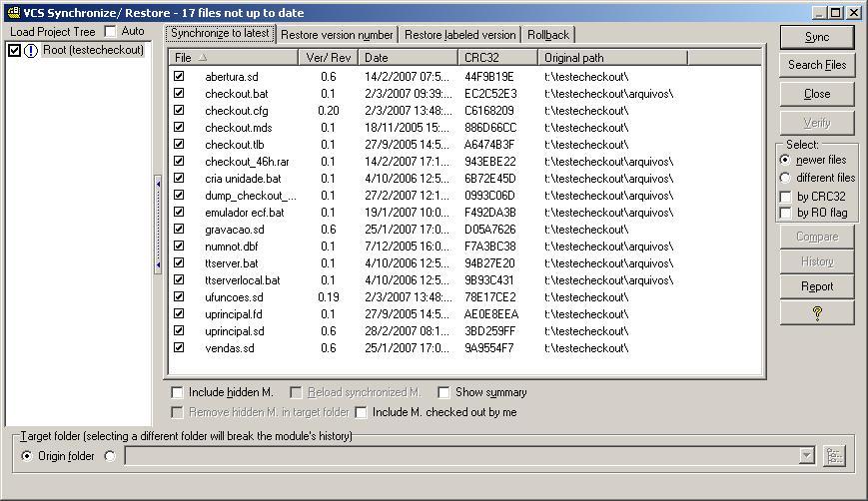868x501 pixels.
Task: Select the ttserverlocal.bat file name
Action: (242, 280)
